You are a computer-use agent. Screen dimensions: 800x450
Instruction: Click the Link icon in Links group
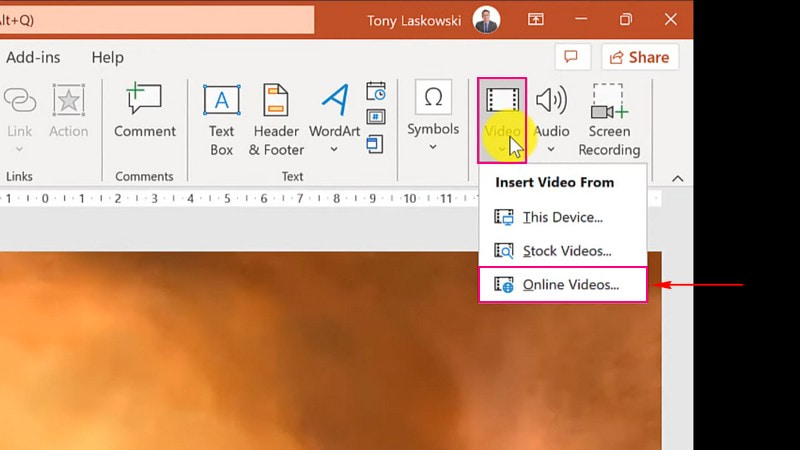[x=19, y=99]
